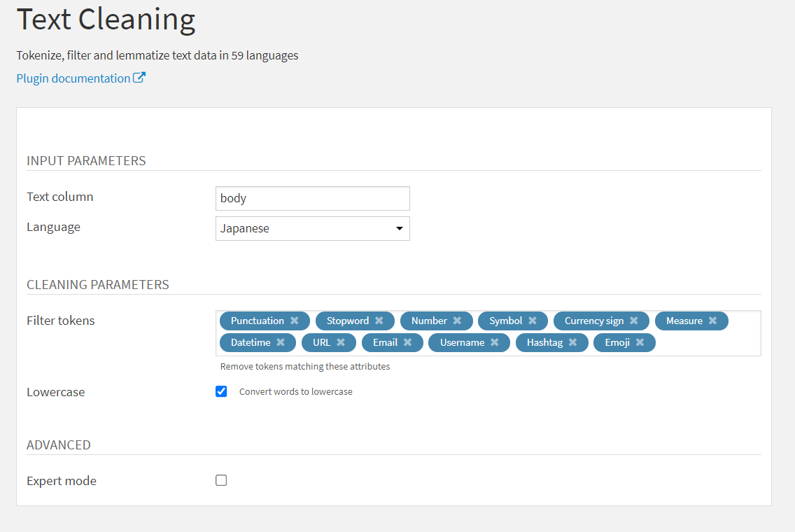This screenshot has width=795, height=532.
Task: Enable the Expert mode checkbox
Action: point(221,480)
